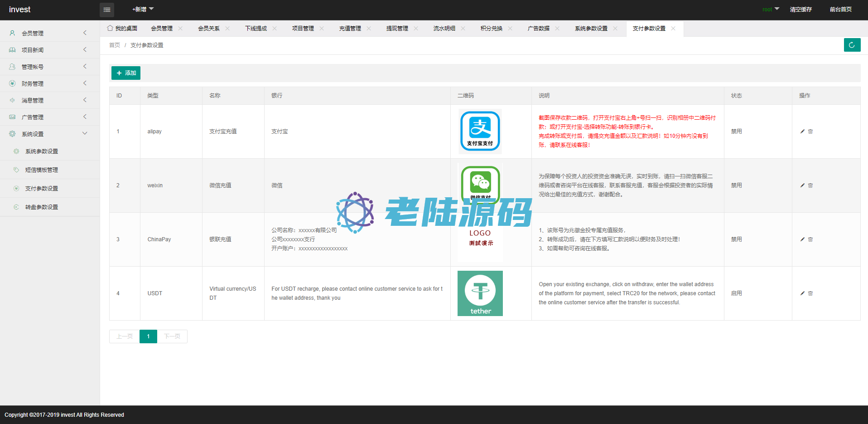Open the 转盘参数设置 sidebar item
This screenshot has height=424, width=868.
pos(42,207)
